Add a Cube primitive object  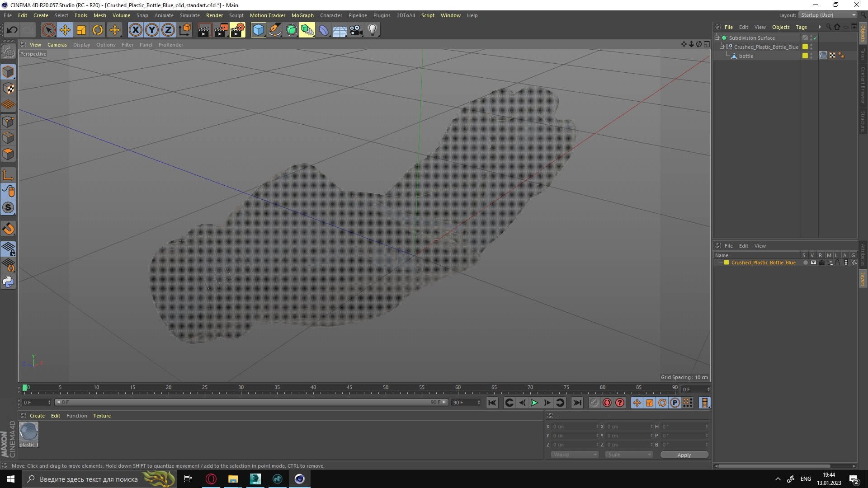coord(258,30)
